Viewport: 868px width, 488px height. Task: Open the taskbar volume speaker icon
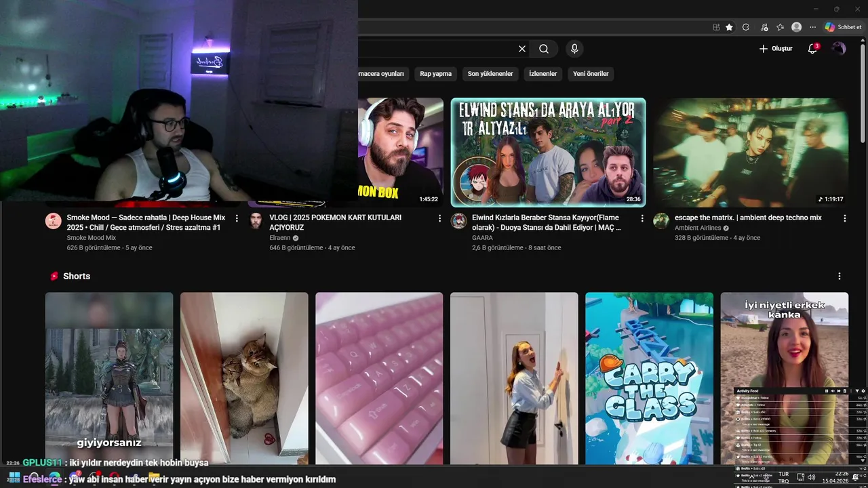(812, 477)
